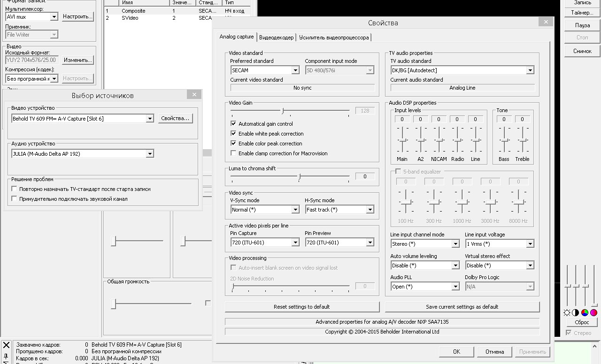Click the X icon beside captured frames
Screen dimensions: 601x364
(6, 345)
